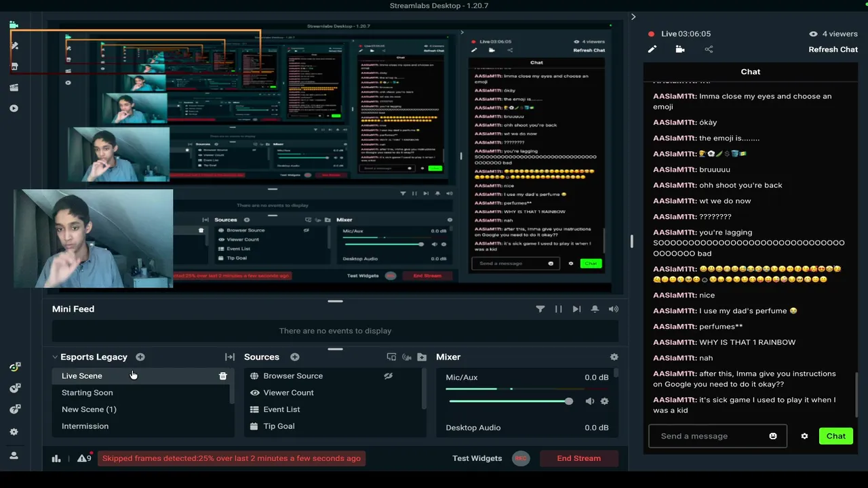The width and height of the screenshot is (868, 488).
Task: Open Esports Legacy scene collection name
Action: (94, 357)
